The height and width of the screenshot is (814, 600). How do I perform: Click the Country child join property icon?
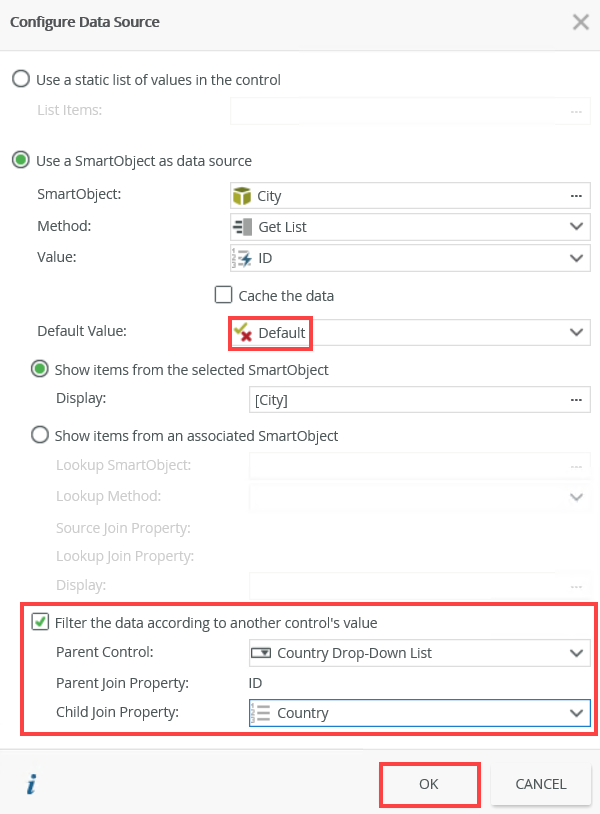(x=261, y=713)
